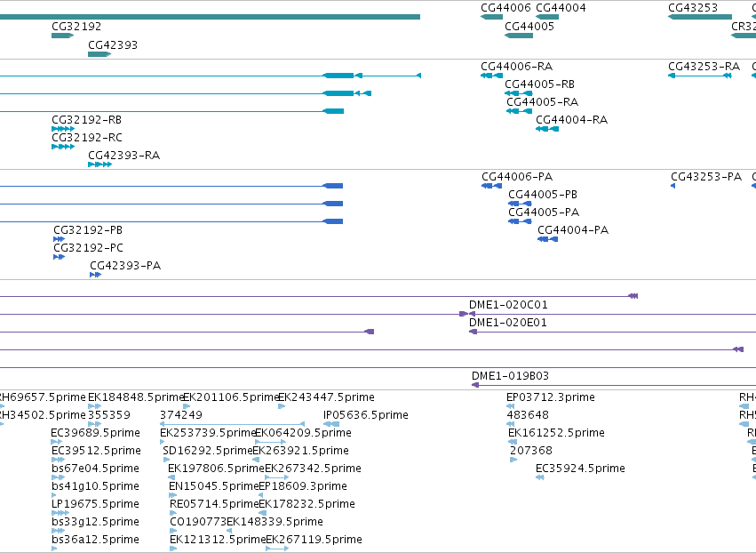
Task: Select the long teal gene bar at top
Action: (210, 17)
